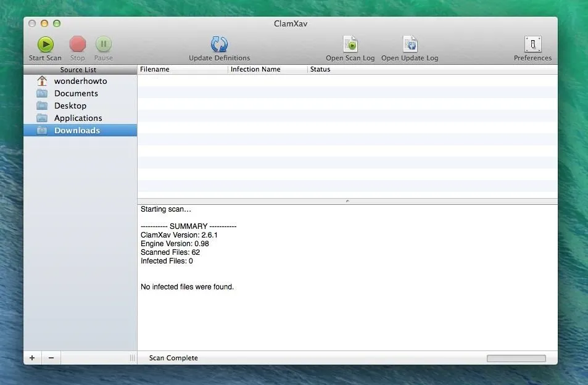
Task: Click the 'ClamXav Version: 2.6.1' line
Action: click(180, 235)
